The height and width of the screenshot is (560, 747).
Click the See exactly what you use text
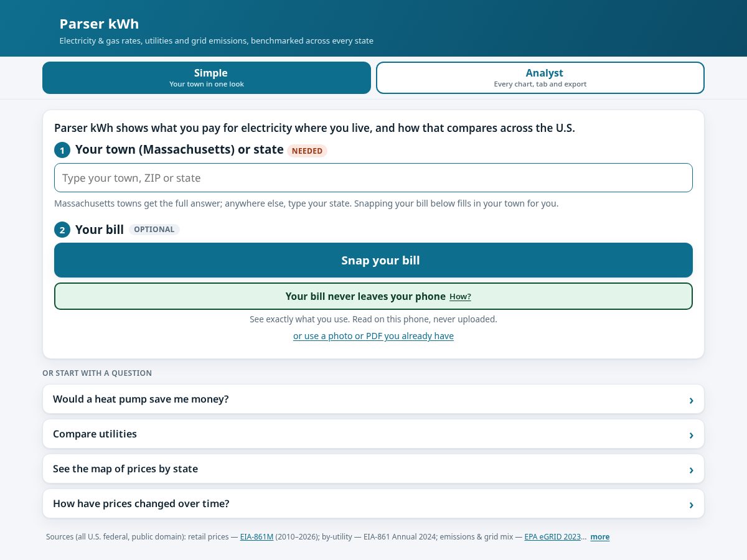coord(374,319)
